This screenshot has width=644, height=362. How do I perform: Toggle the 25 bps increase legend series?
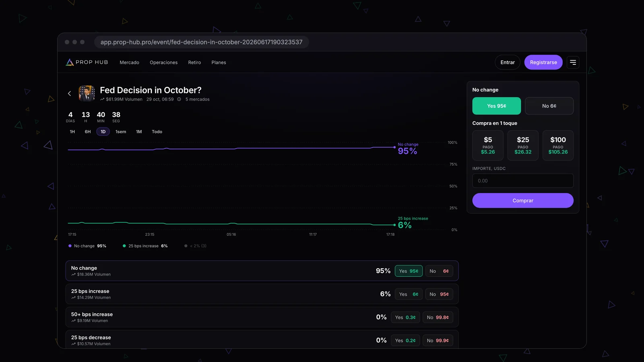tap(145, 246)
